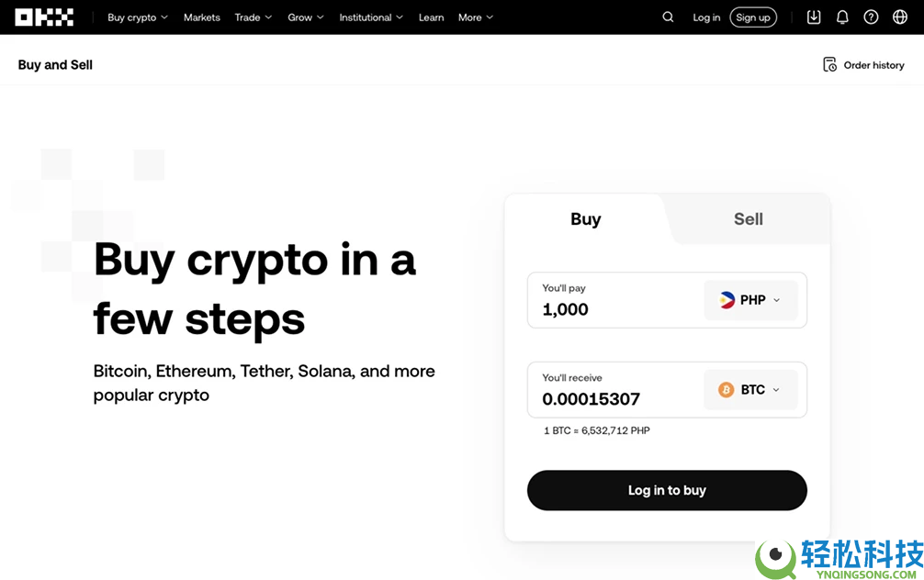Click the Bitcoin coin icon

[727, 390]
